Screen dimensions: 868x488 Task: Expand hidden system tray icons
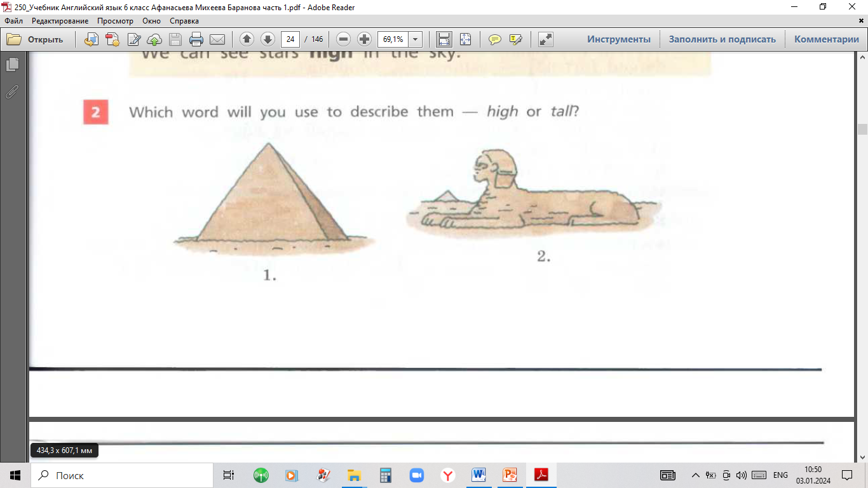pos(696,475)
